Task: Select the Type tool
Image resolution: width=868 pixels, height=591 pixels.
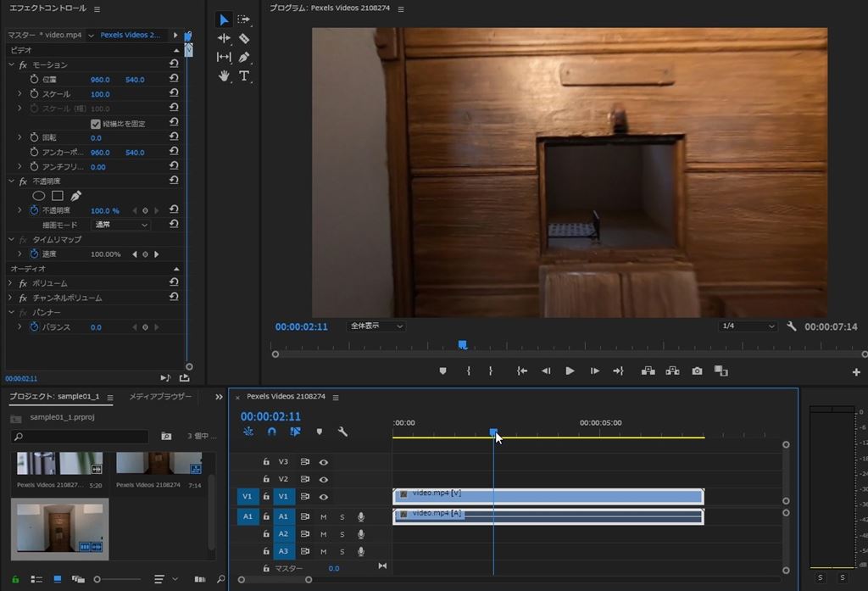Action: [x=244, y=75]
